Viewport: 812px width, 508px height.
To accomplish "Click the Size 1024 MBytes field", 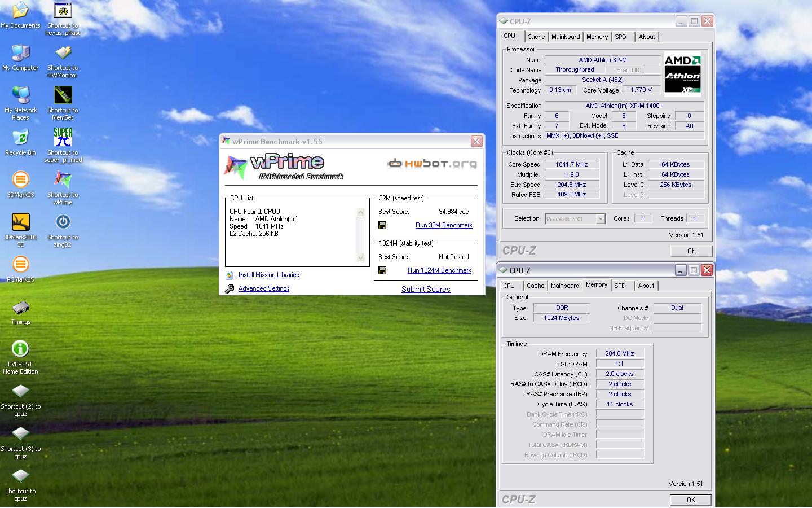I will pos(561,318).
